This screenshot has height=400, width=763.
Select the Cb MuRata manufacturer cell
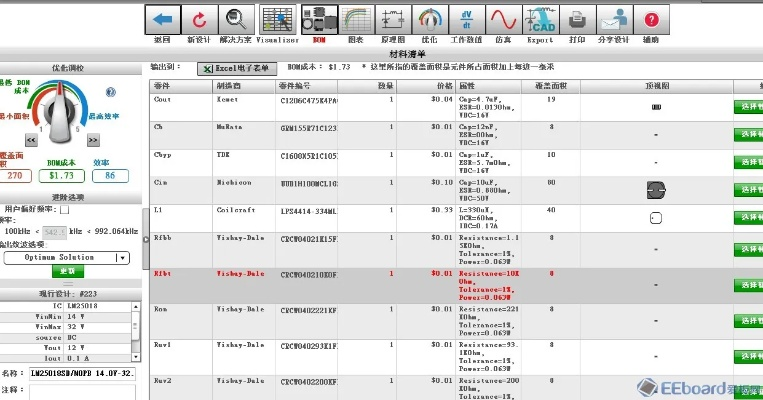(243, 135)
